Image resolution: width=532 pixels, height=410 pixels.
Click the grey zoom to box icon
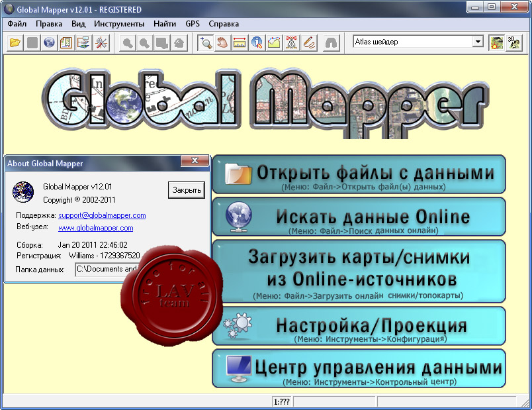162,43
